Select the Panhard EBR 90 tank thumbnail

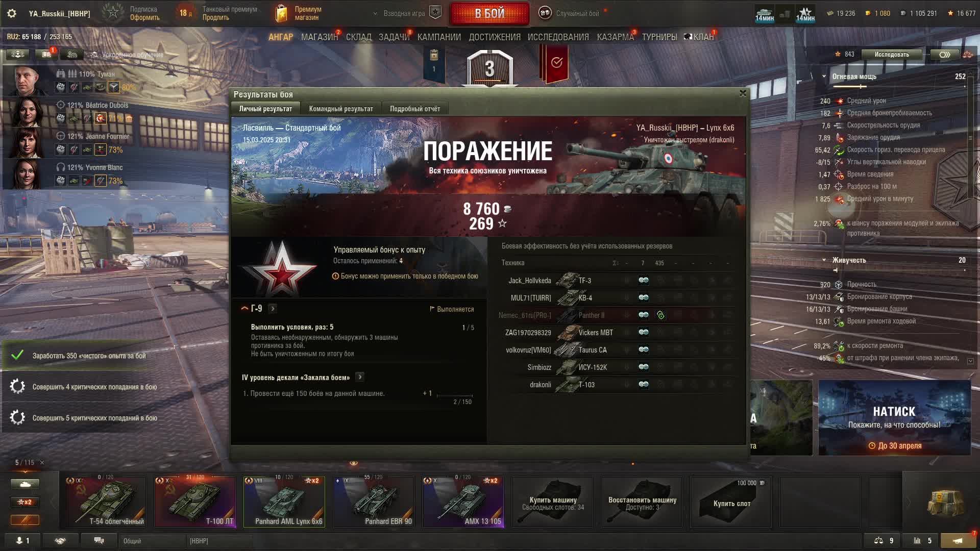pos(374,502)
